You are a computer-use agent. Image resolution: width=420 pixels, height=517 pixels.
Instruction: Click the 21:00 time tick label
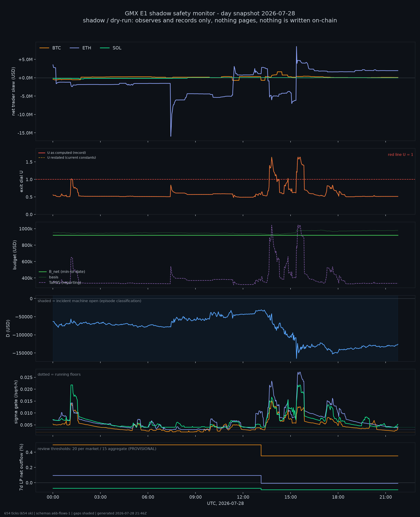tap(386, 497)
